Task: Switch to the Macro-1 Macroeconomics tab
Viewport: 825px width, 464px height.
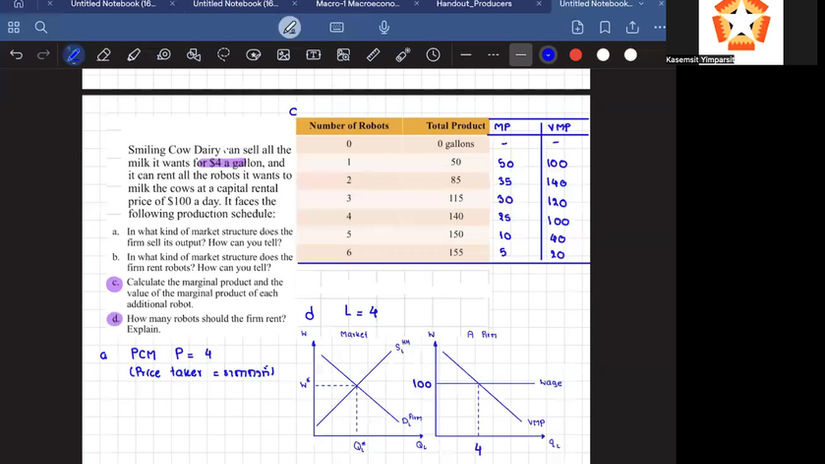Action: tap(358, 4)
